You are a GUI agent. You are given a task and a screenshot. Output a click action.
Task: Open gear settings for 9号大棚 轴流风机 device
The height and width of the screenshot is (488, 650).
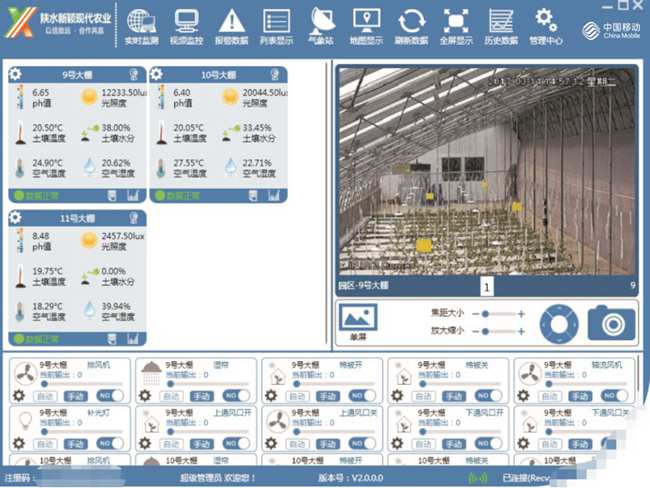tap(523, 396)
